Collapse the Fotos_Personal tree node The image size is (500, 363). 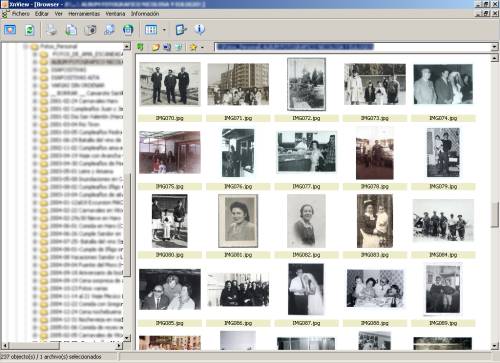[26, 47]
